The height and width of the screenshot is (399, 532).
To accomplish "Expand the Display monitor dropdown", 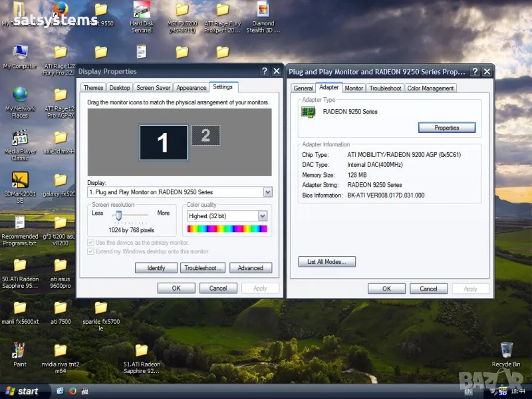I will [x=267, y=192].
